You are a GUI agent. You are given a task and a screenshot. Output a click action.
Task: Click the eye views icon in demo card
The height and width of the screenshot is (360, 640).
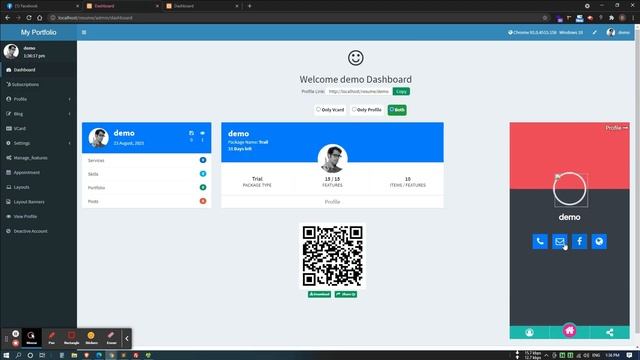click(x=202, y=133)
